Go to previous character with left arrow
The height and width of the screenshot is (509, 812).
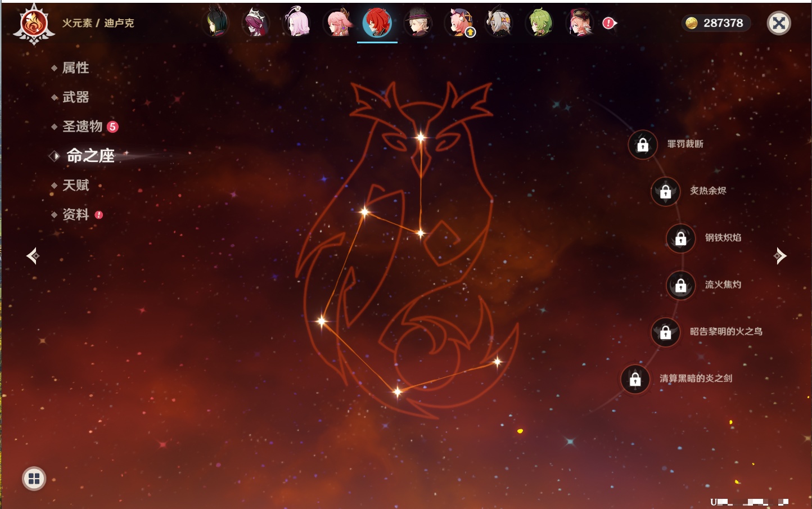(33, 256)
